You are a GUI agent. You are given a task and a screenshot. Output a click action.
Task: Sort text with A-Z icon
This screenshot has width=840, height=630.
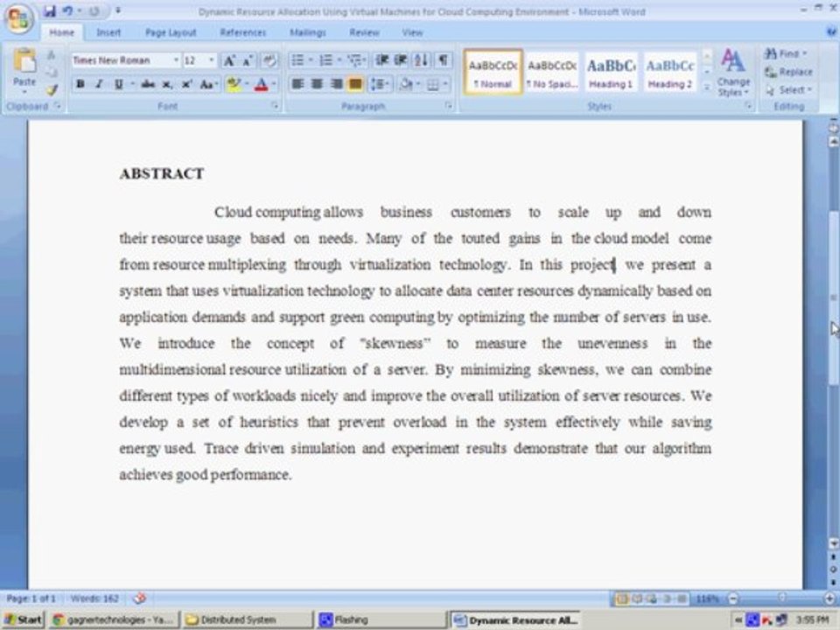tap(421, 60)
